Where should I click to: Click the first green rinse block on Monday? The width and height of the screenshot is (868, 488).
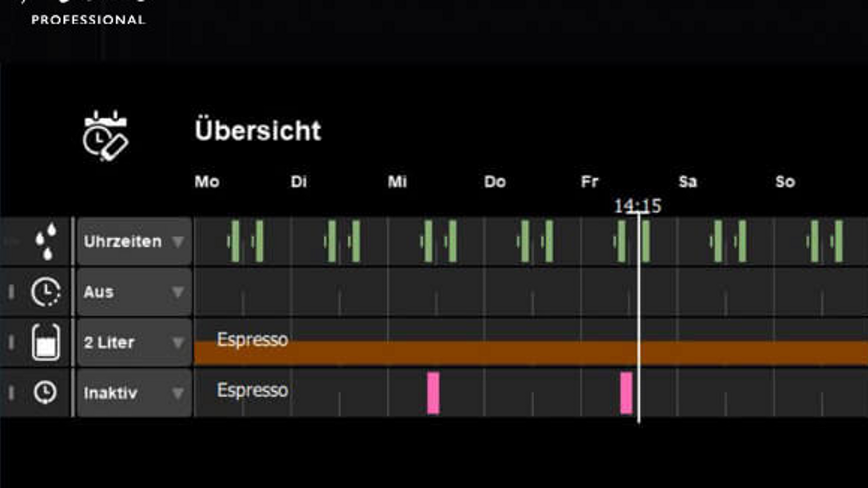235,241
